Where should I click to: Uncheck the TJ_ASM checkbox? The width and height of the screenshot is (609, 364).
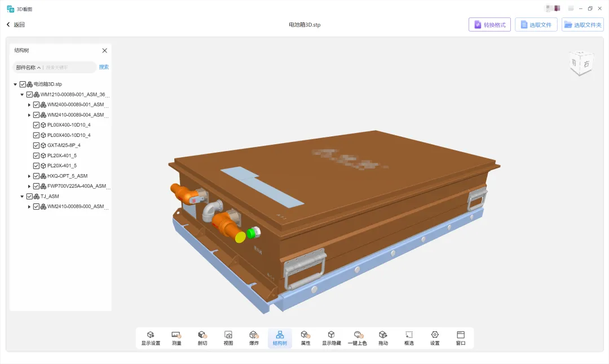click(x=29, y=196)
